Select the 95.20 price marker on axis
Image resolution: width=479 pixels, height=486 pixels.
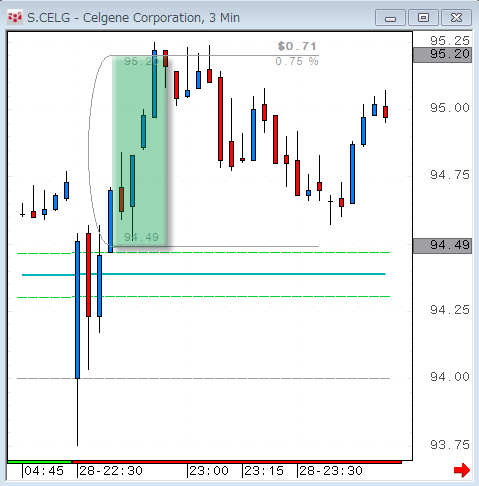click(442, 54)
